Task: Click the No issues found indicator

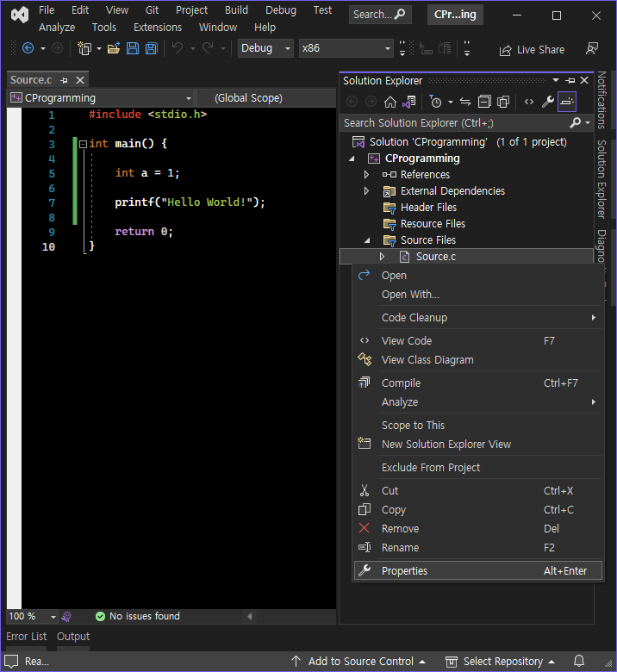Action: 138,616
